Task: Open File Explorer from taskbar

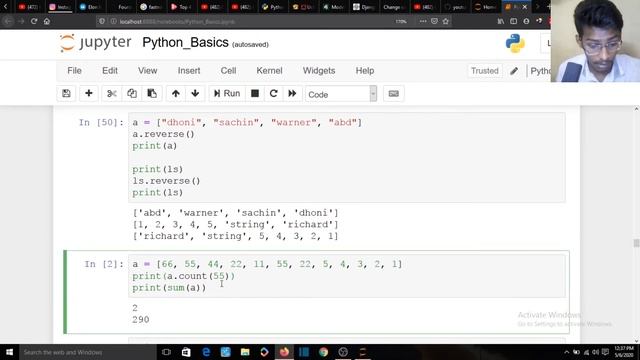Action: (245, 352)
